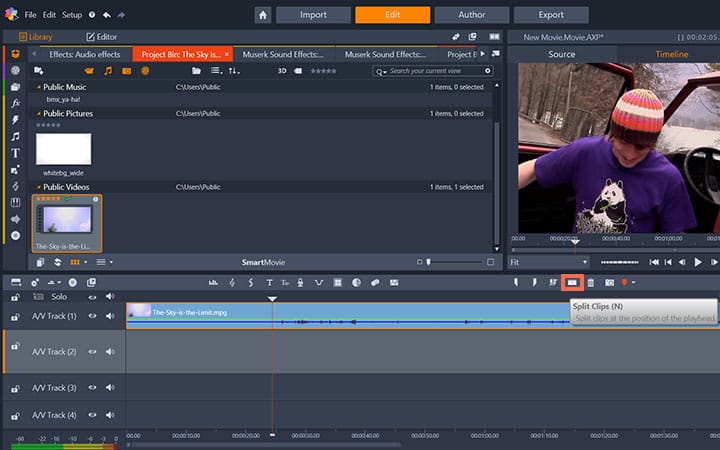
Task: Open help question mark icon
Action: pos(92,15)
